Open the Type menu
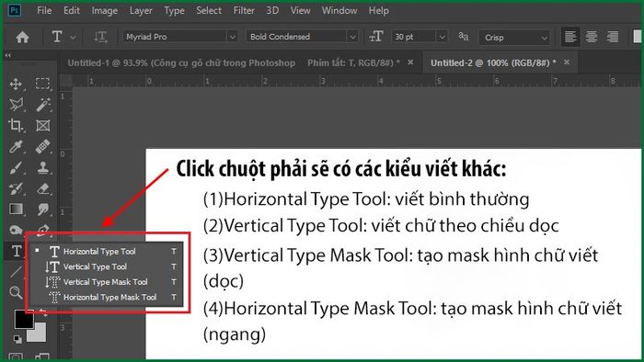Viewport: 644px width, 362px height. coord(174,10)
